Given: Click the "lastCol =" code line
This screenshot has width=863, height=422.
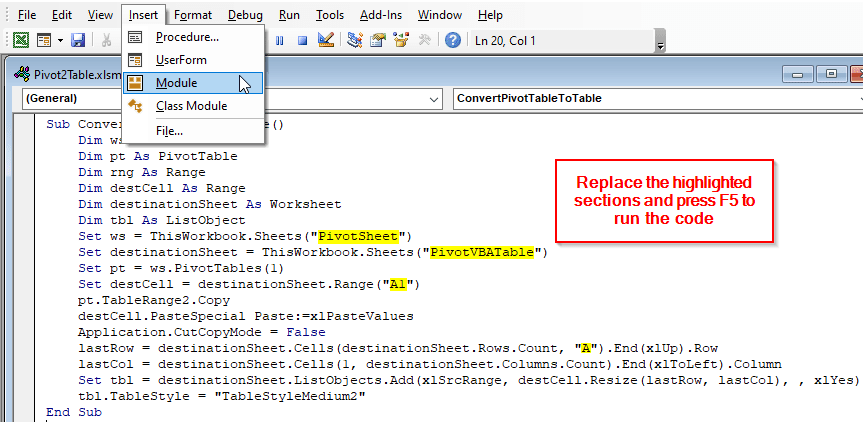Looking at the screenshot, I should click(x=429, y=364).
